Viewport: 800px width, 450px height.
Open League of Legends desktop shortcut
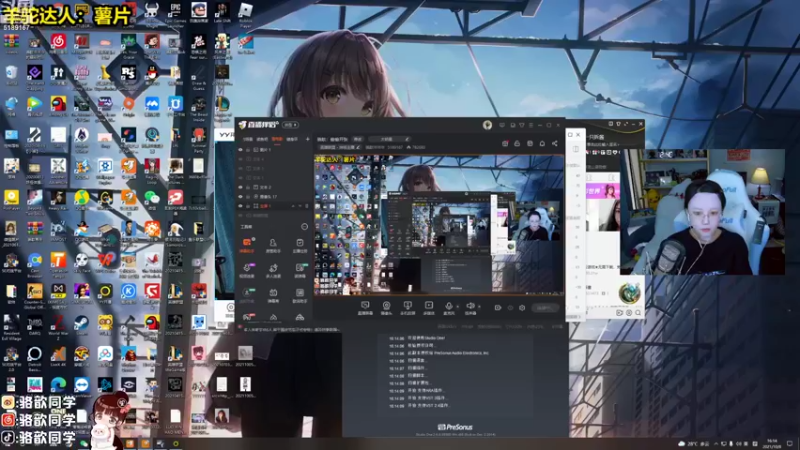click(222, 106)
